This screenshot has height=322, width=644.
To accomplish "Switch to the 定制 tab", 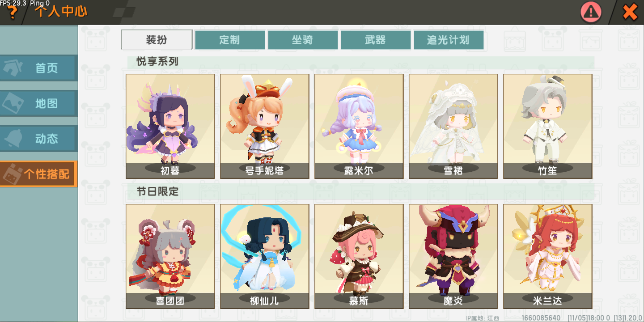I will point(230,40).
